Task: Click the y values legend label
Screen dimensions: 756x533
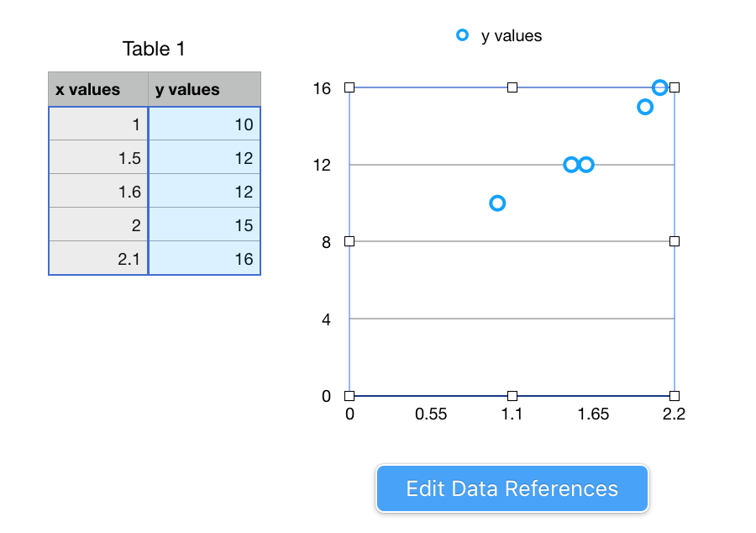Action: 511,35
